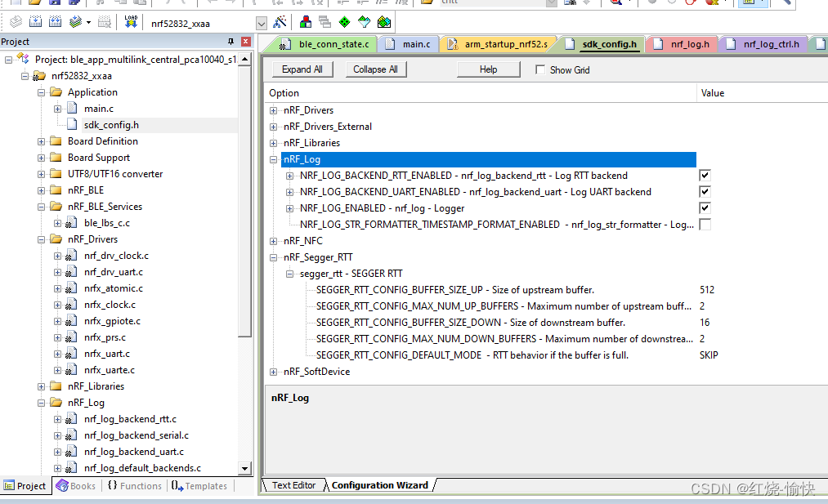
Task: Open Options for Target magic wand icon
Action: 280,22
